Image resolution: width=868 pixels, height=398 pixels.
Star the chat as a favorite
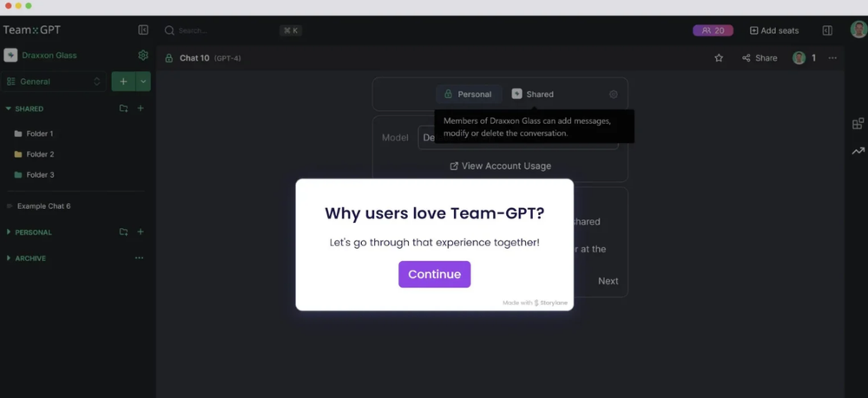click(719, 57)
